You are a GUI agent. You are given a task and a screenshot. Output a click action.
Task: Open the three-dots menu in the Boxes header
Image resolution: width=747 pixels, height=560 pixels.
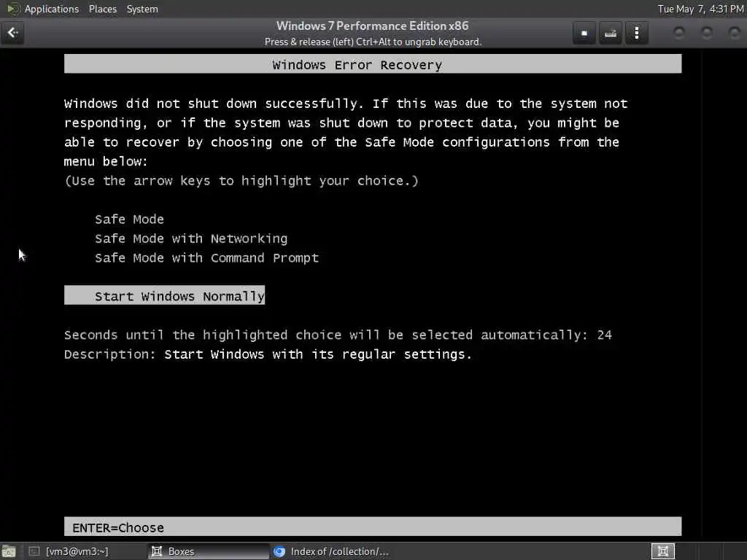(x=636, y=34)
